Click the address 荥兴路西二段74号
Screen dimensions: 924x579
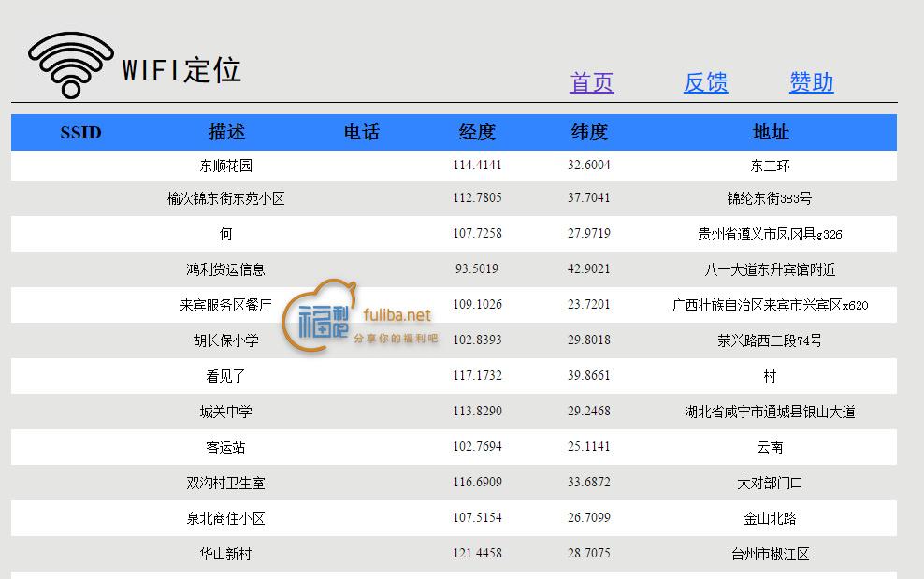tap(770, 340)
